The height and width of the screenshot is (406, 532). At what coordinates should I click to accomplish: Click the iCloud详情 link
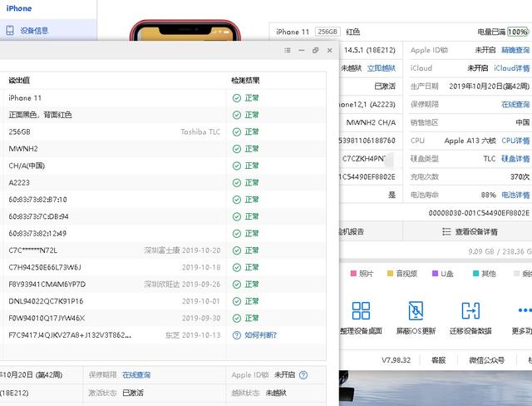(511, 68)
